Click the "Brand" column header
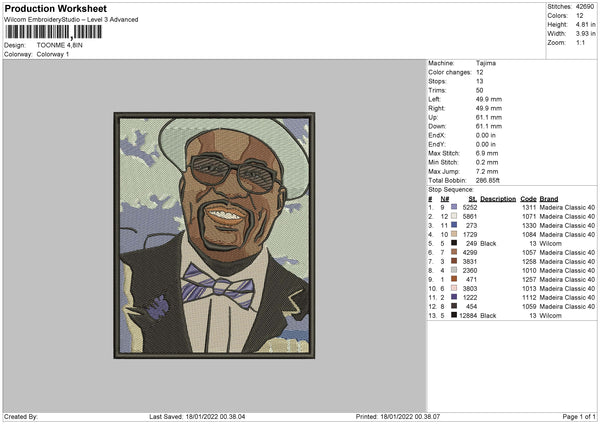The image size is (600, 424). pyautogui.click(x=548, y=199)
